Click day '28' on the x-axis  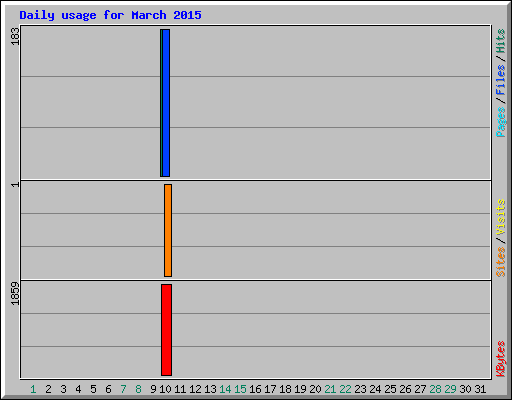(x=435, y=389)
